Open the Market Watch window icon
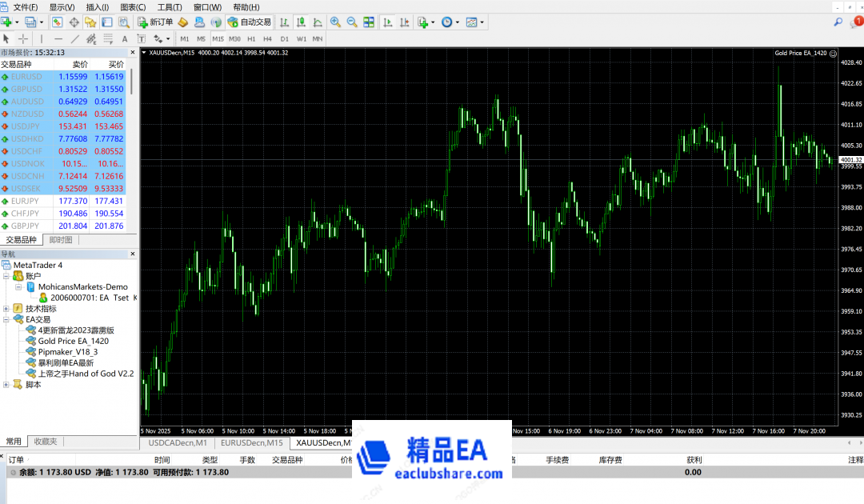The height and width of the screenshot is (504, 864). [x=58, y=22]
